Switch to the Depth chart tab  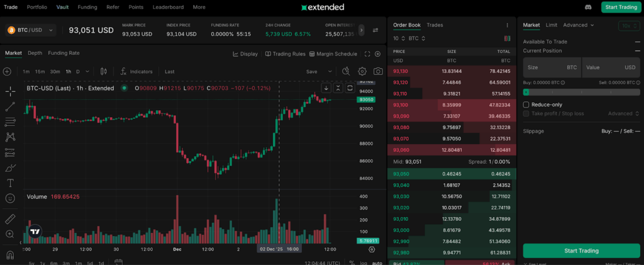pyautogui.click(x=35, y=53)
